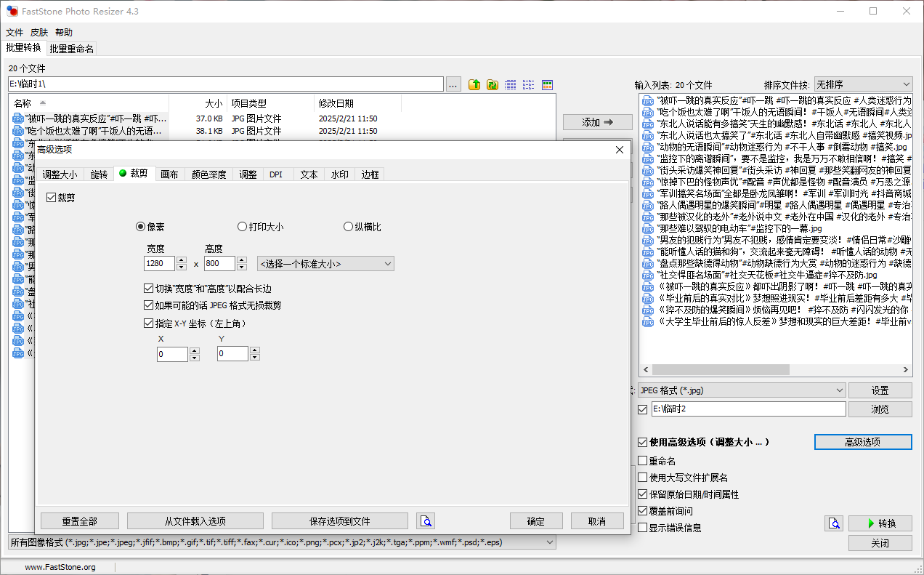Go up one folder level icon
The height and width of the screenshot is (575, 924).
click(x=474, y=85)
